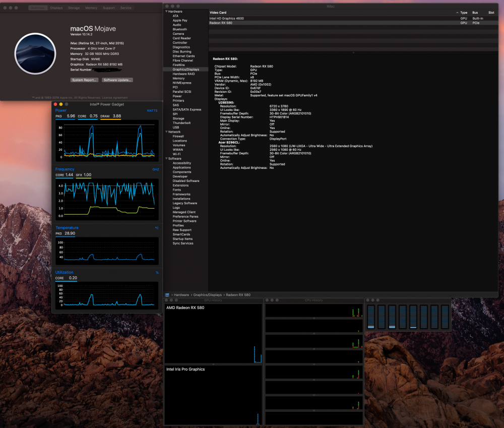Image resolution: width=504 pixels, height=428 pixels.
Task: Select Sync Services in the sidebar
Action: tap(183, 243)
